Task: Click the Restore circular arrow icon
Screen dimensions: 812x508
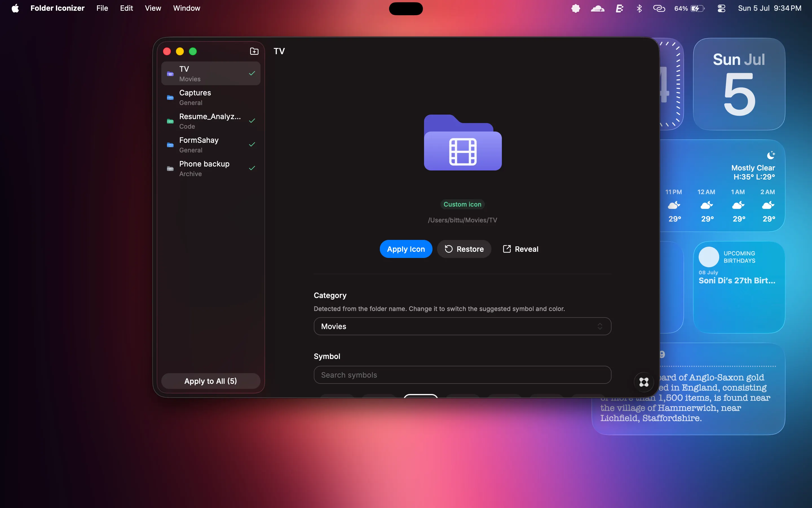Action: click(x=449, y=249)
